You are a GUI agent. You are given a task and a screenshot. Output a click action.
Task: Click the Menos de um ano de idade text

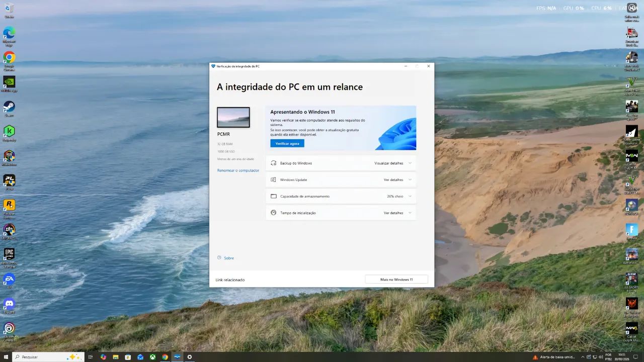pos(236,159)
